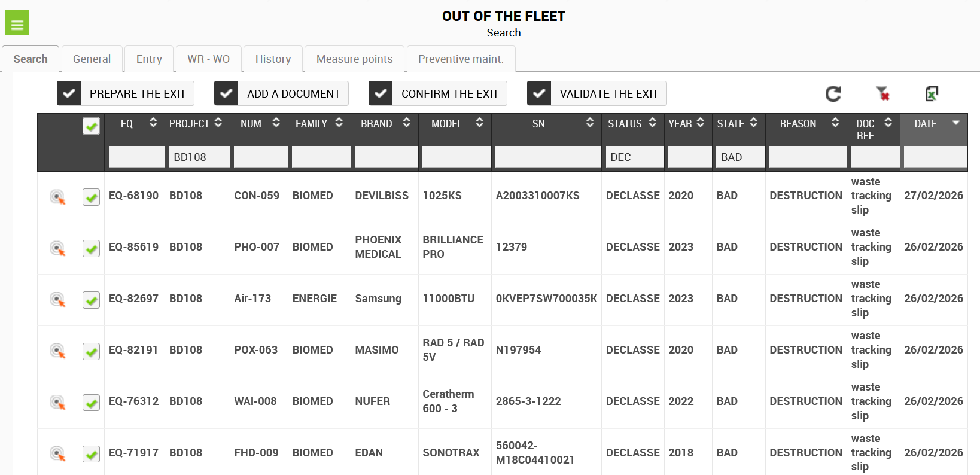Uncheck the row checkbox for EQ-82697

point(91,300)
